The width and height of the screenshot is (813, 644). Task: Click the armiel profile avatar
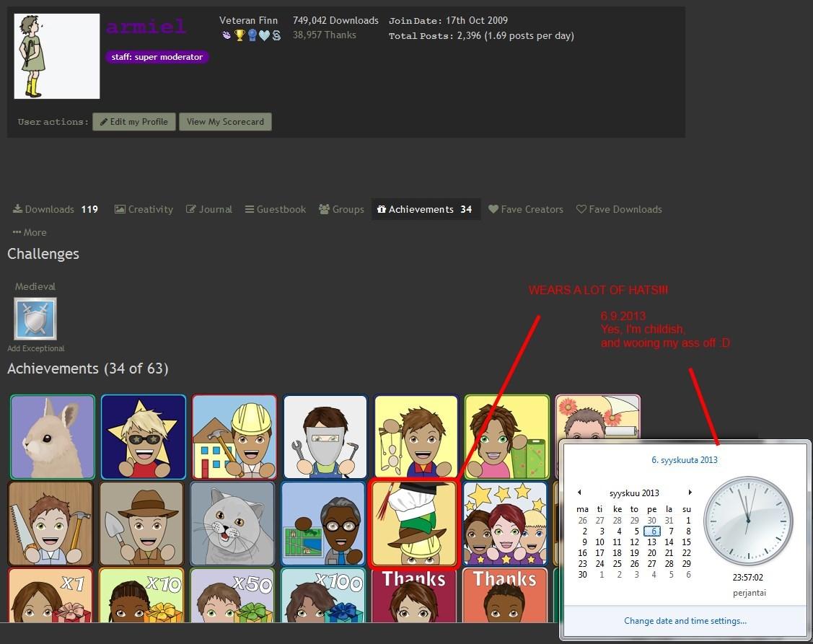(57, 56)
